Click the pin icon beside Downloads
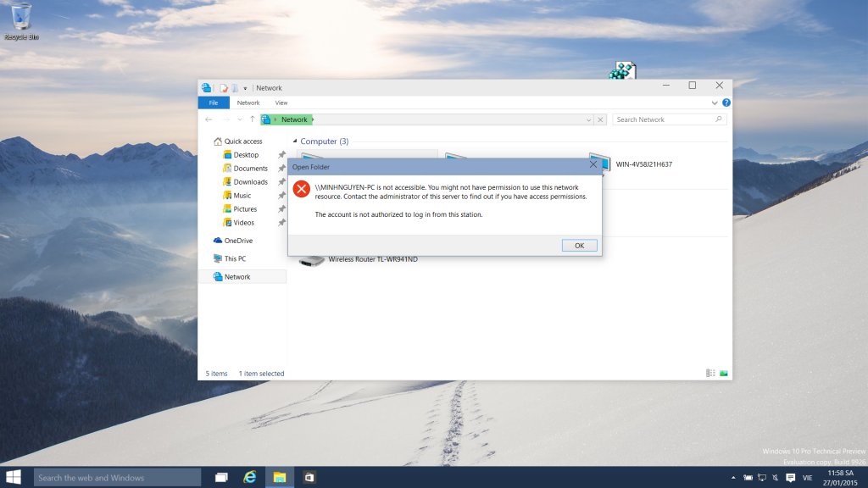868x488 pixels. [281, 182]
